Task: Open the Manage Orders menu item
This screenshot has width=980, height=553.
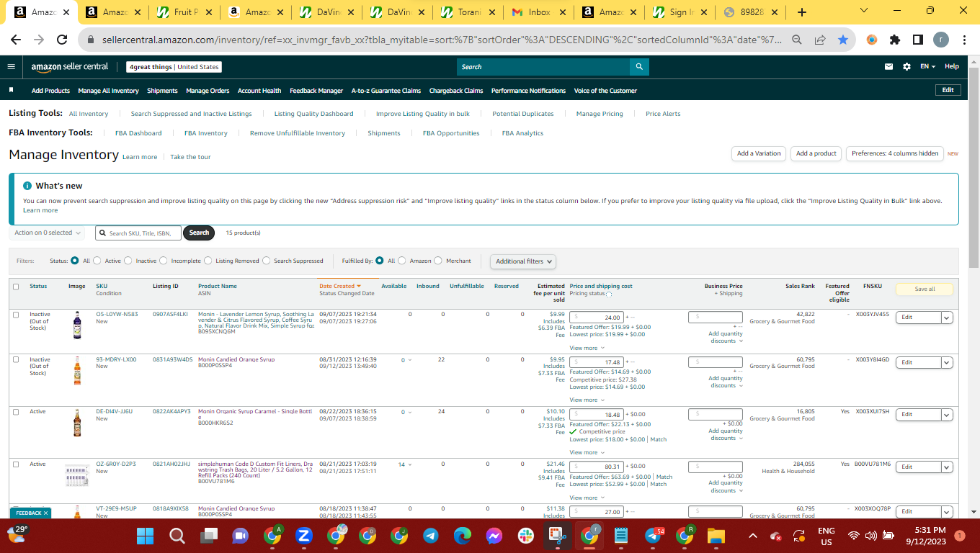Action: 208,91
